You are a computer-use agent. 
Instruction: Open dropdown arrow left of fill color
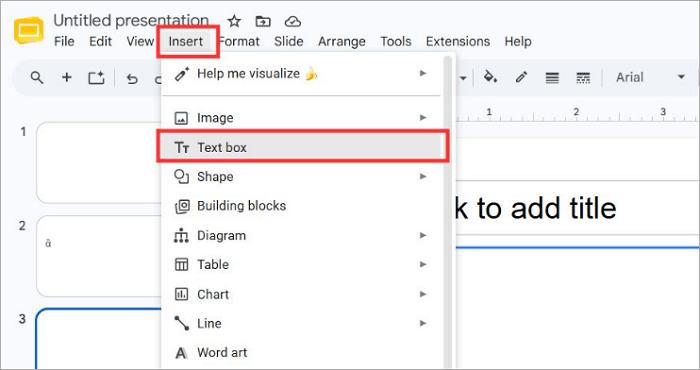tap(463, 78)
